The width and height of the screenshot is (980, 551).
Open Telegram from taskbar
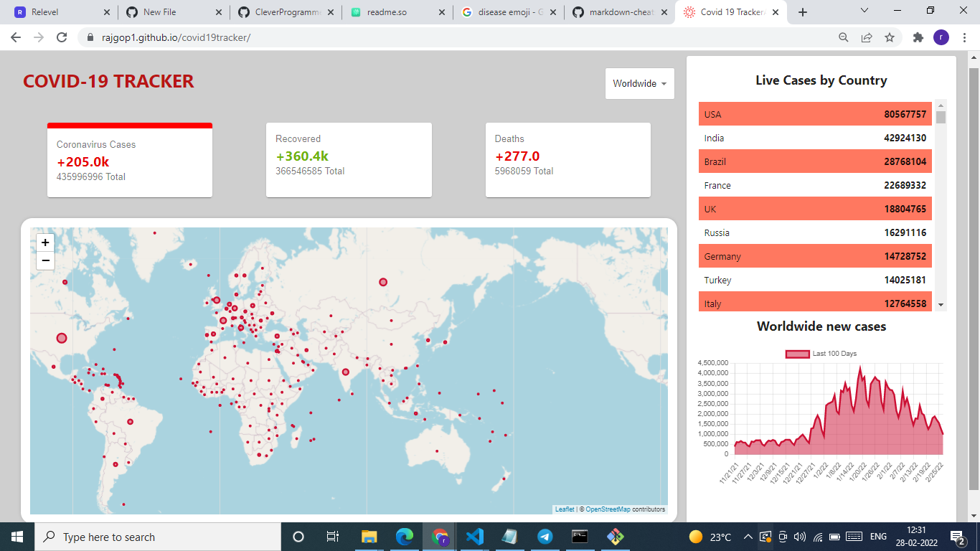click(x=545, y=537)
